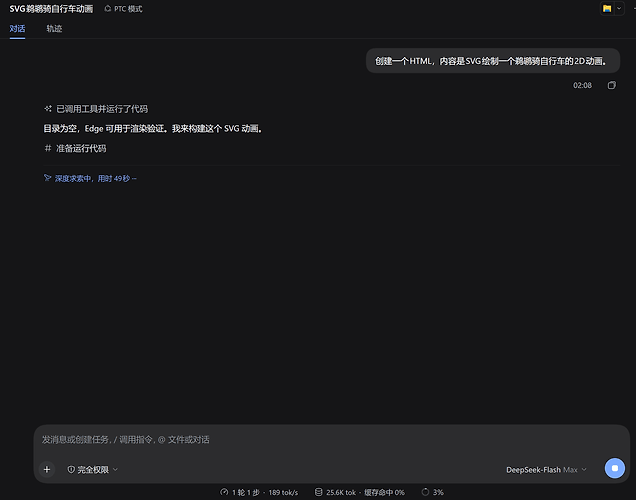Screen dimensions: 636x500
Task: Click the circular progress icon before 3%
Action: 425,492
